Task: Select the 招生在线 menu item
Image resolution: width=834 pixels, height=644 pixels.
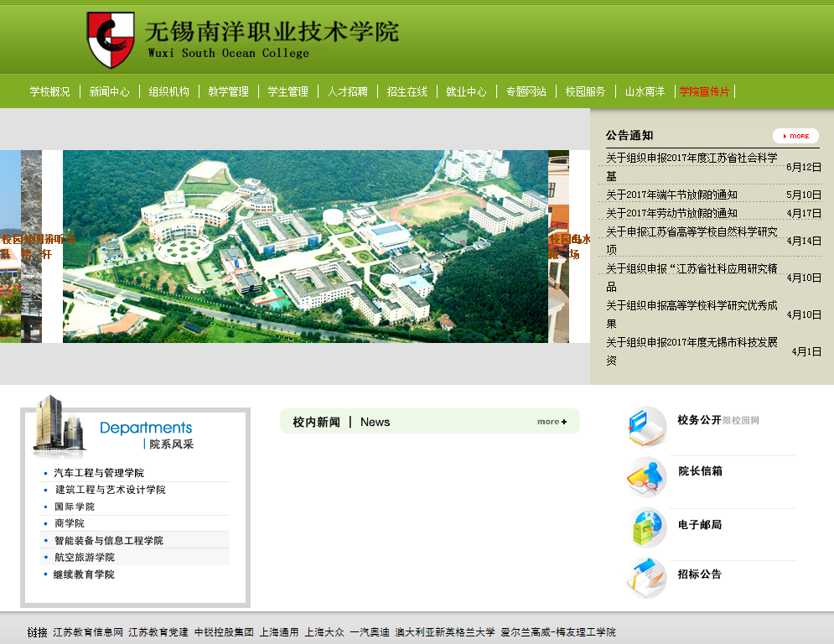Action: click(x=407, y=91)
